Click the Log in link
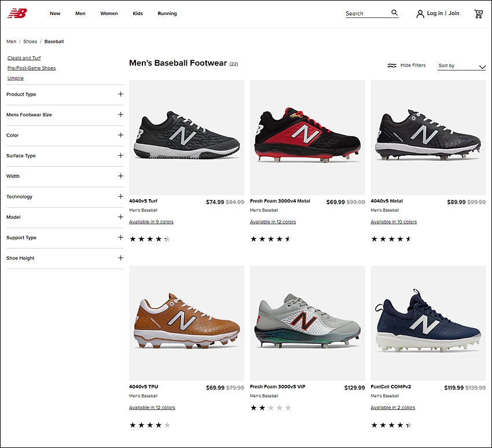Screen dimensions: 492x448 tap(435, 13)
